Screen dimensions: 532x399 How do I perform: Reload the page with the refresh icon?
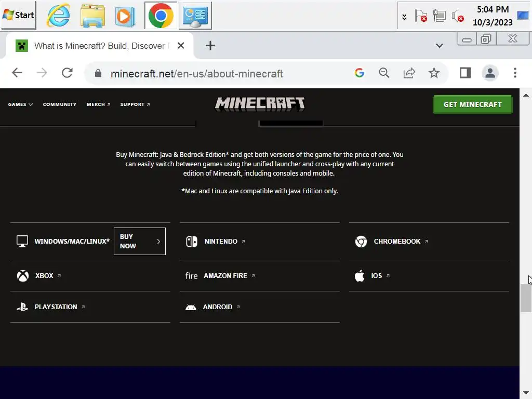[x=67, y=73]
